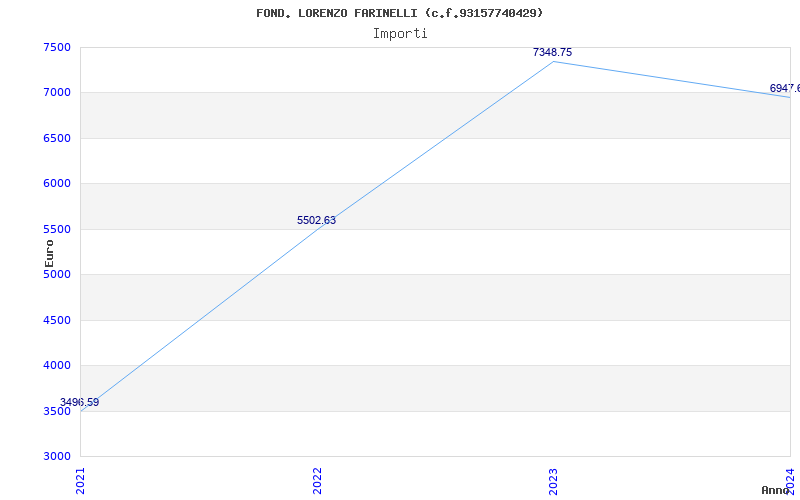Image resolution: width=800 pixels, height=500 pixels.
Task: Click the 2023 x-axis label
Action: click(554, 481)
